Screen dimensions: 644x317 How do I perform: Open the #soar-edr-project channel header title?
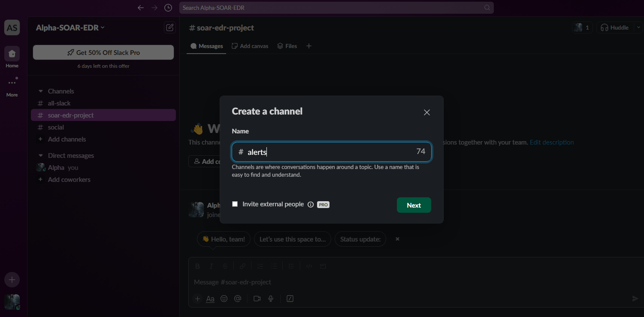221,28
